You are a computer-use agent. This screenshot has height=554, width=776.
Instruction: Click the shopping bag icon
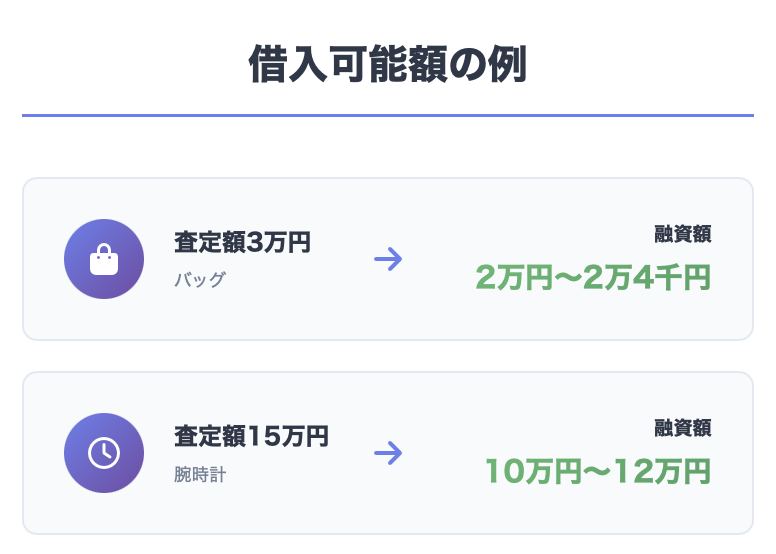[104, 260]
